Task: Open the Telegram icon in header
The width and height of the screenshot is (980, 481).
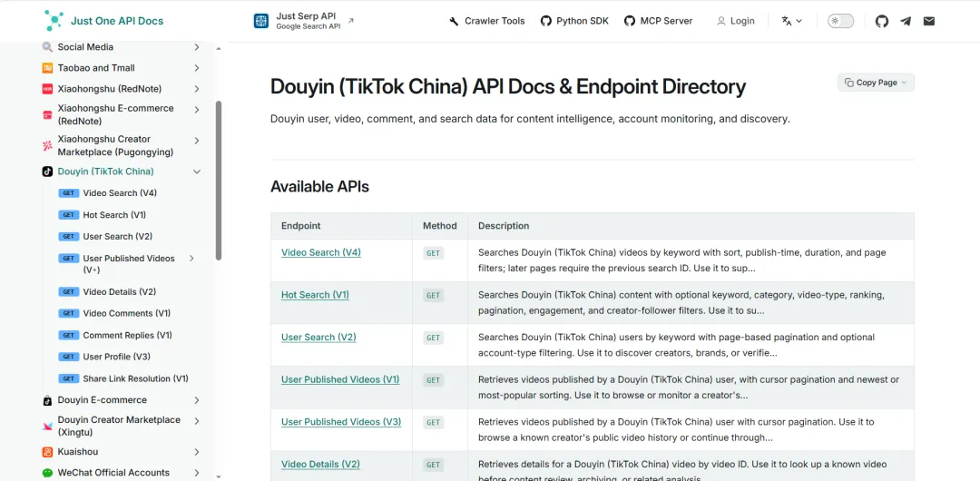Action: [x=906, y=21]
